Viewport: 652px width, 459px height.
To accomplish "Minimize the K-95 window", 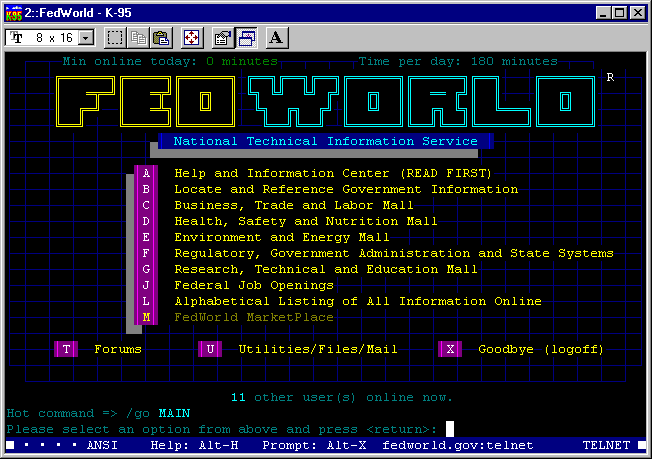I will point(603,13).
